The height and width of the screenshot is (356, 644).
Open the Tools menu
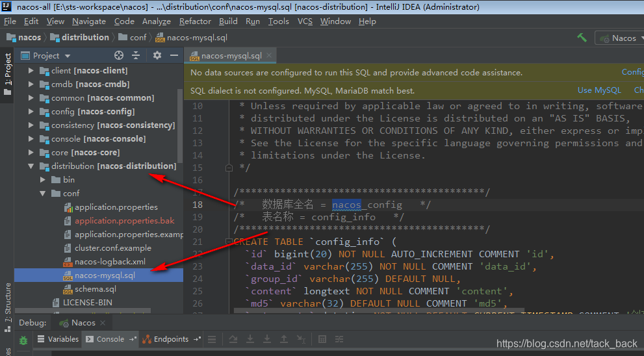(279, 21)
